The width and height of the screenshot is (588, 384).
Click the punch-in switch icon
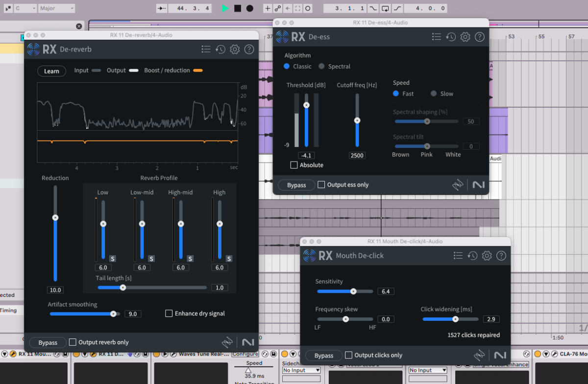pyautogui.click(x=374, y=8)
